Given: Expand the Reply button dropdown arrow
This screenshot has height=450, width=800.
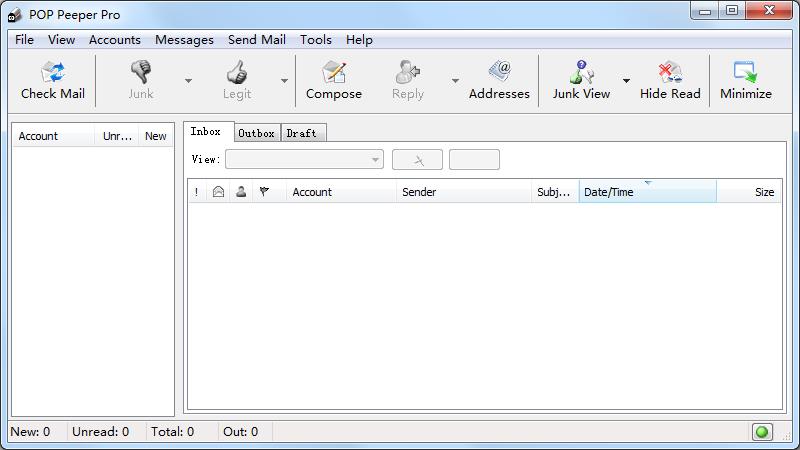Looking at the screenshot, I should coord(455,81).
